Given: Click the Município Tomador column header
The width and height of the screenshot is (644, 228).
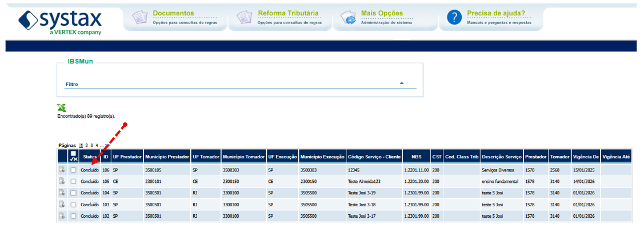Looking at the screenshot, I should (244, 157).
